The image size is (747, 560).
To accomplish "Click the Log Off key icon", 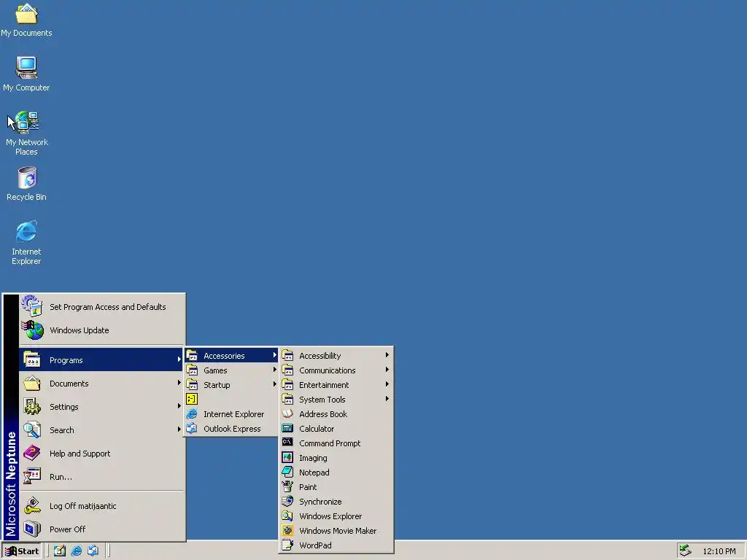I will pos(32,506).
